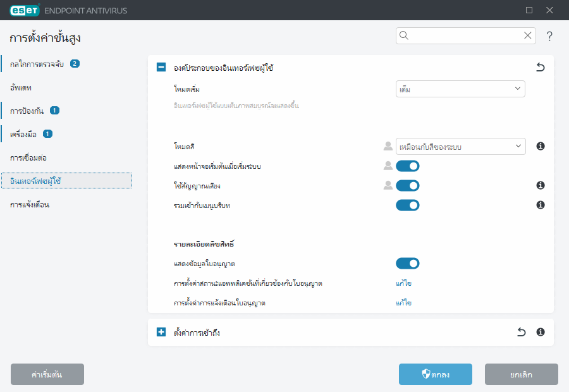The width and height of the screenshot is (569, 392).
Task: Click แสดงหน้าจอเริ่มต้นเมื่อเริ่มระบบ label
Action: (217, 166)
